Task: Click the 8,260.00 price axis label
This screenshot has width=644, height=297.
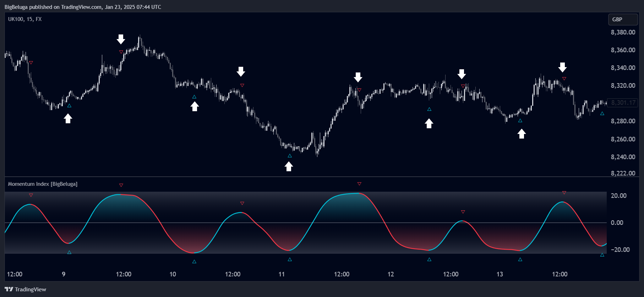Action: [x=623, y=139]
